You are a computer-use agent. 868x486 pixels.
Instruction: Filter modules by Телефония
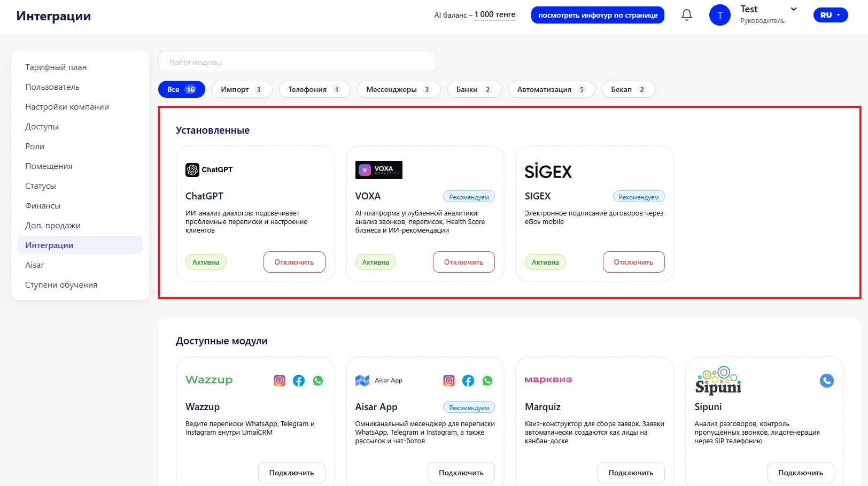tap(314, 89)
